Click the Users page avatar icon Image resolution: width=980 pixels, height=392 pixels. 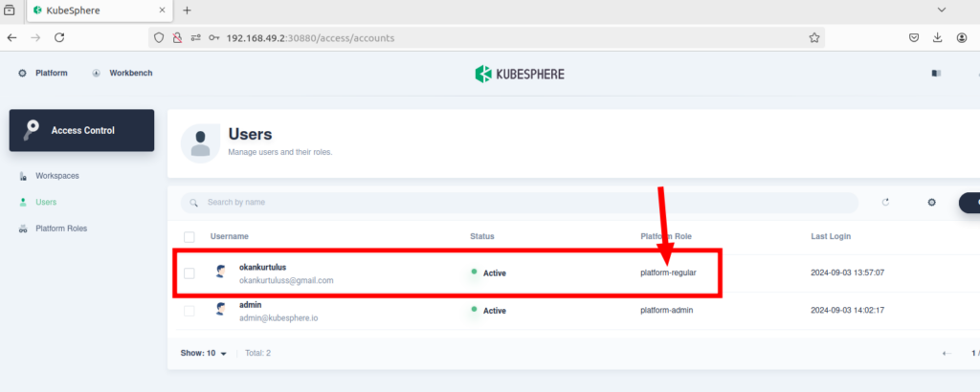tap(201, 143)
